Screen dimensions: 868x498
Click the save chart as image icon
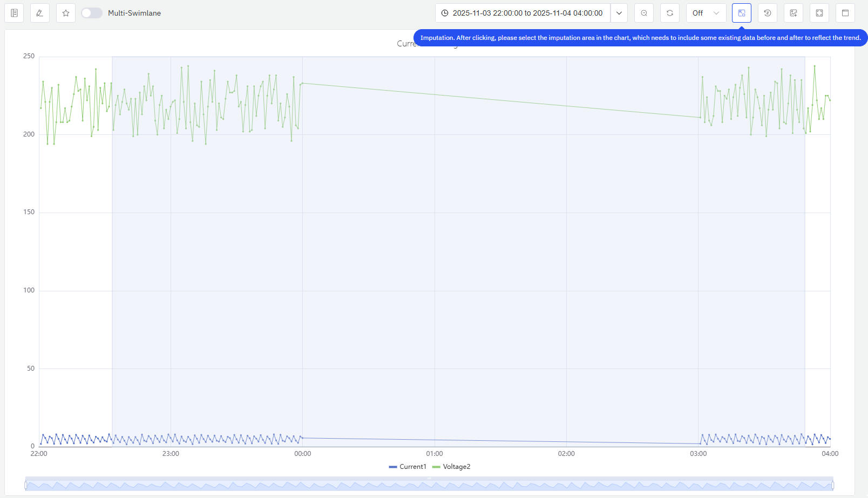[x=794, y=13]
